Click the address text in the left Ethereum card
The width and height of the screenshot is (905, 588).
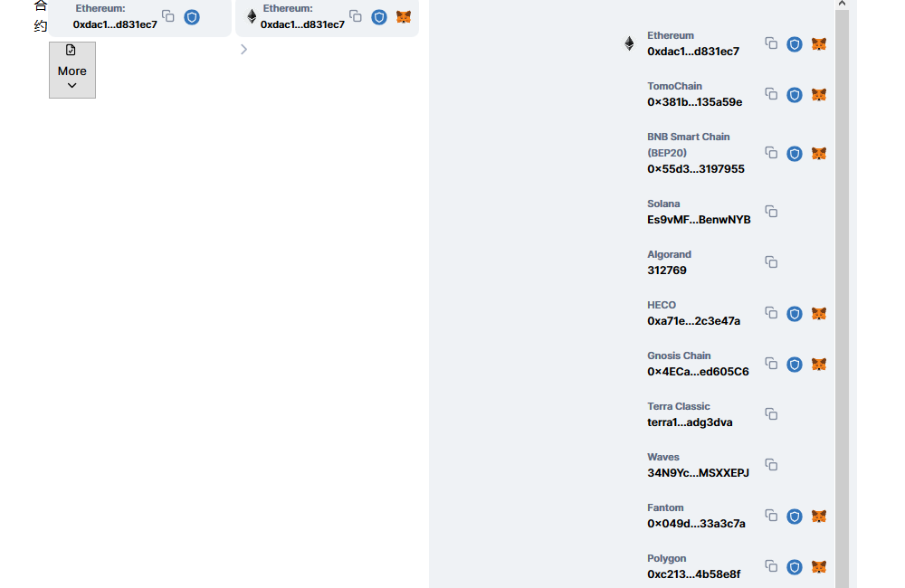[x=115, y=24]
